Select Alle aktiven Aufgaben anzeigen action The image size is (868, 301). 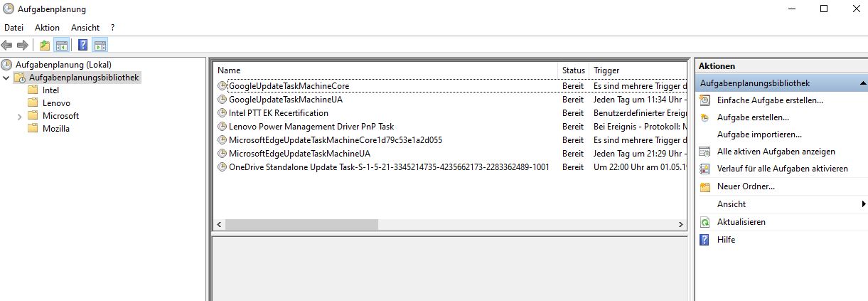tap(776, 152)
